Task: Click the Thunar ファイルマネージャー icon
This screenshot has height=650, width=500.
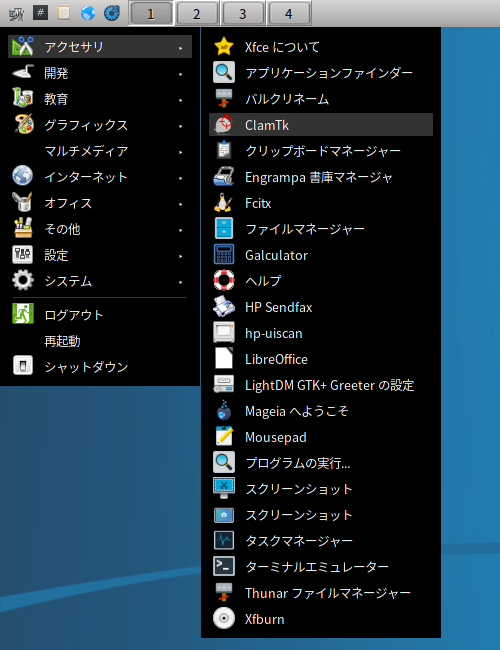Action: [x=224, y=592]
